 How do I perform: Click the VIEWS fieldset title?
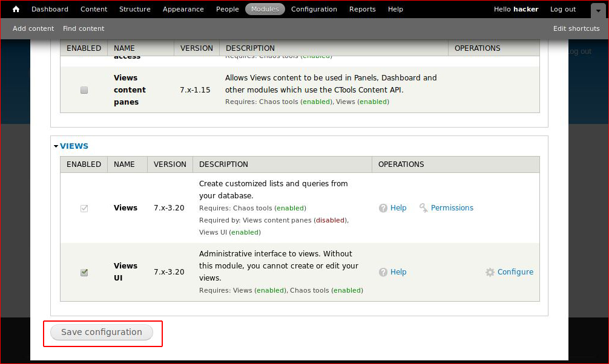click(x=74, y=146)
